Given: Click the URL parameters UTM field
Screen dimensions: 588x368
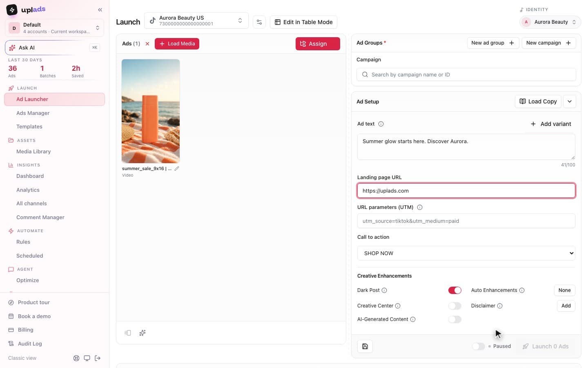Looking at the screenshot, I should tap(466, 221).
